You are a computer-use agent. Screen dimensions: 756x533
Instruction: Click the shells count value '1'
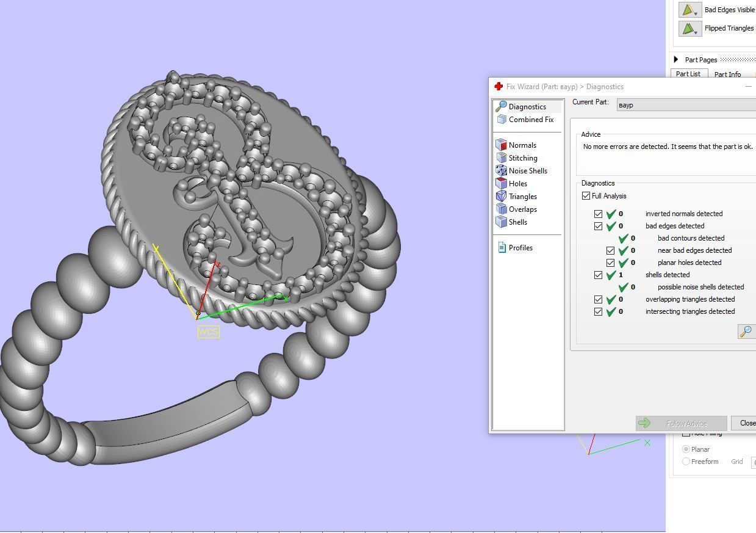(621, 275)
